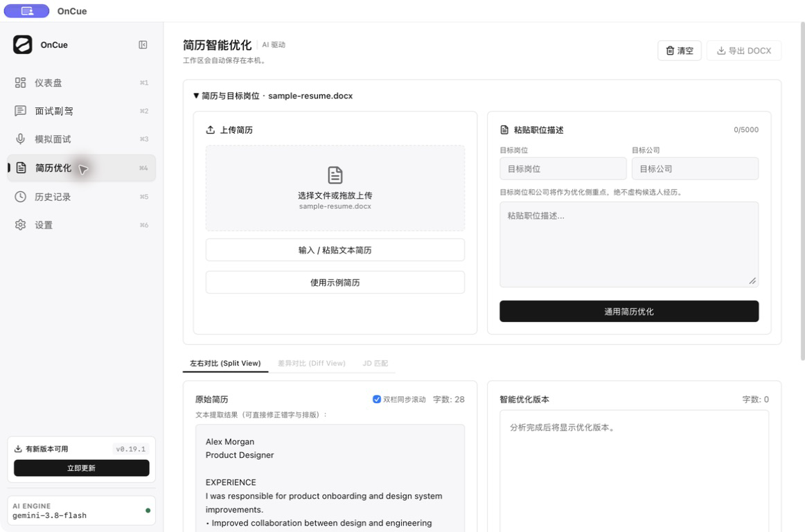Click 通用简历优化 button
Image resolution: width=805 pixels, height=532 pixels.
click(629, 311)
